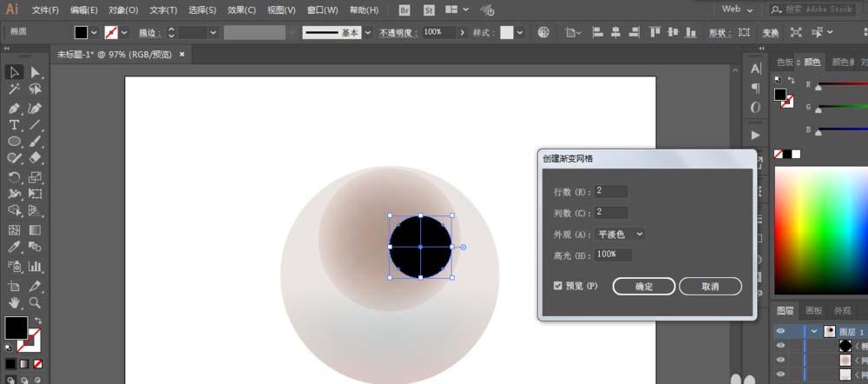Open the 外观 (Appearance) dropdown in dialog
Viewport: 868px width, 384px height.
click(620, 235)
